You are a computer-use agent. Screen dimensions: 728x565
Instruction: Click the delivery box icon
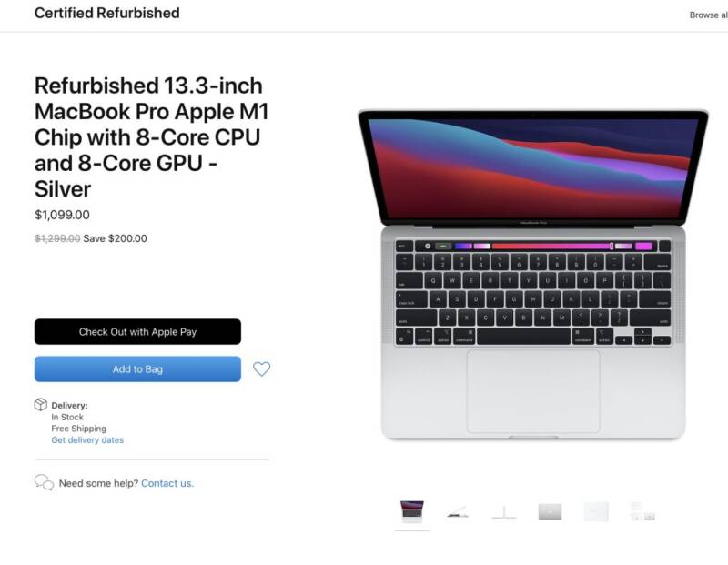pyautogui.click(x=41, y=404)
